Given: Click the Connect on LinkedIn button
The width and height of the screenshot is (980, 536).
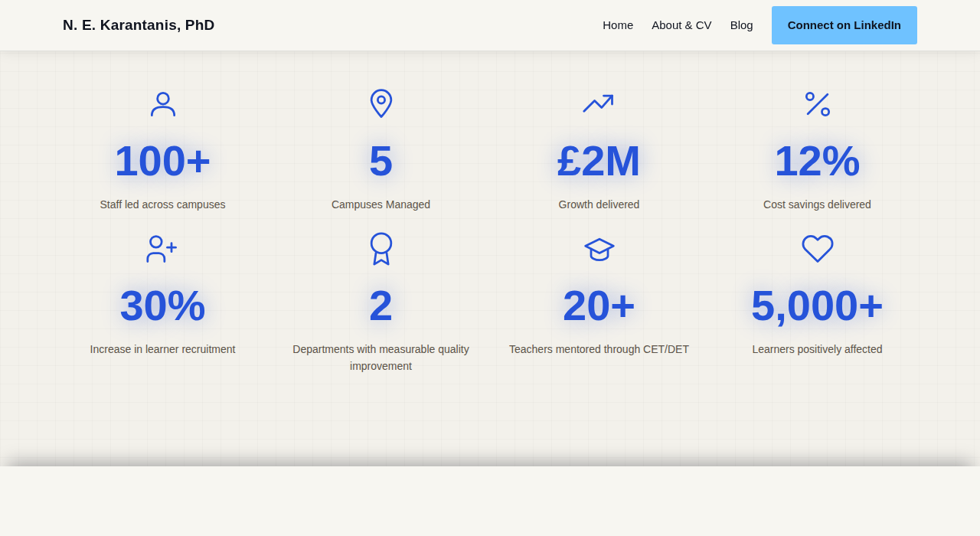Looking at the screenshot, I should 844,25.
